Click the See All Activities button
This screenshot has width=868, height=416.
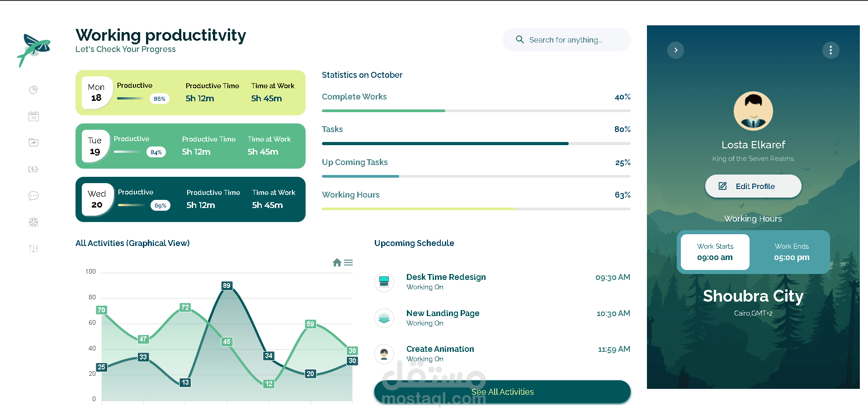(502, 392)
